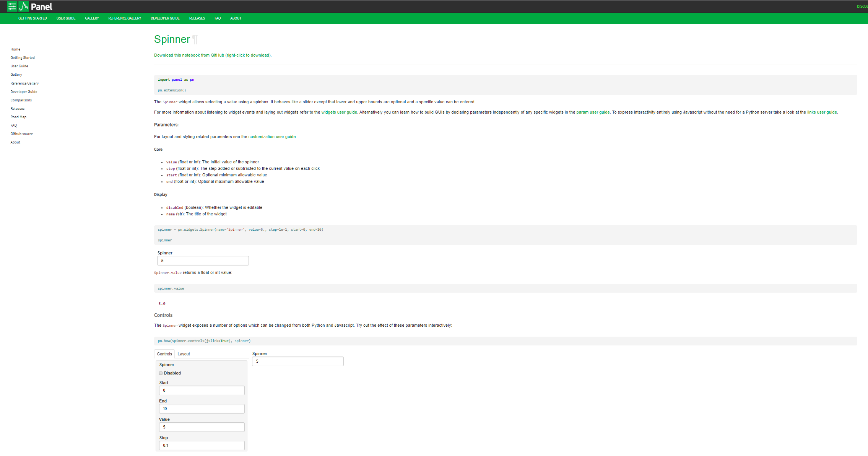Click the Comparisons sidebar entry
This screenshot has height=456, width=868.
point(21,100)
